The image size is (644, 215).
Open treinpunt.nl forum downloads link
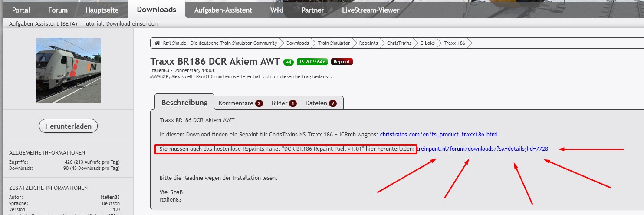tap(482, 149)
